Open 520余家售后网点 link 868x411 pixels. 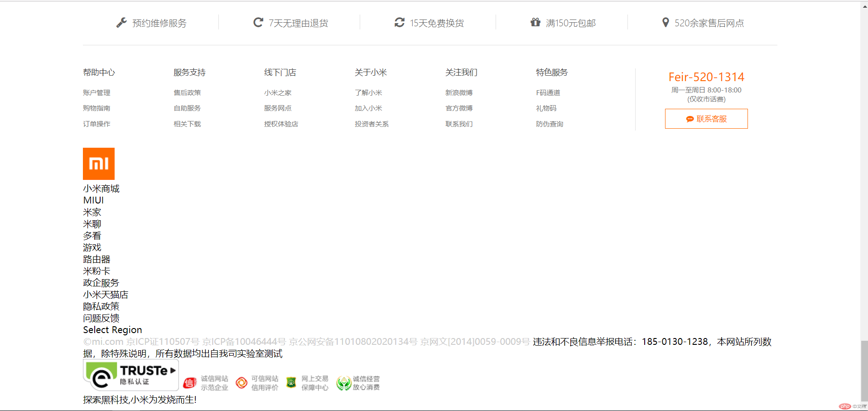tap(709, 23)
